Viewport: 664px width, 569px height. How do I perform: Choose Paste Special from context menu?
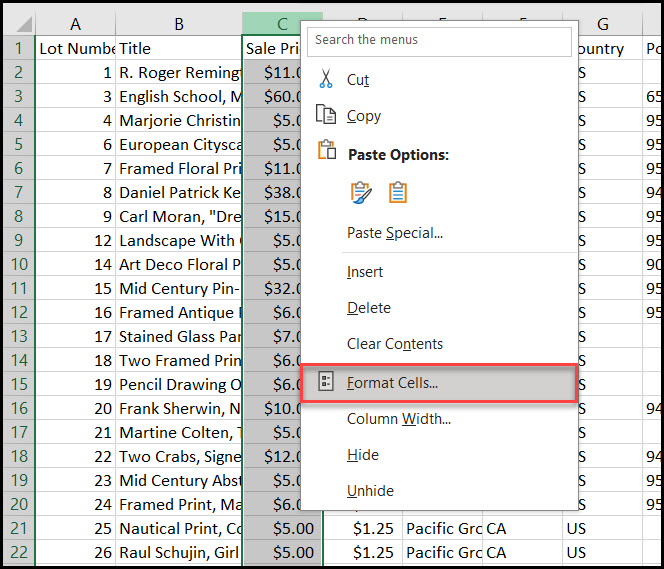point(394,232)
